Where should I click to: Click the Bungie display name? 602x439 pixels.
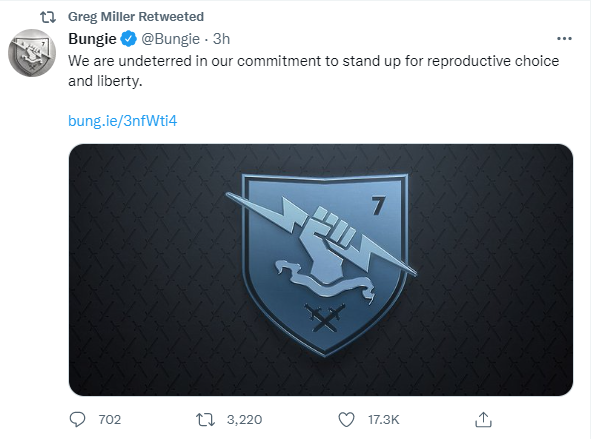coord(92,39)
